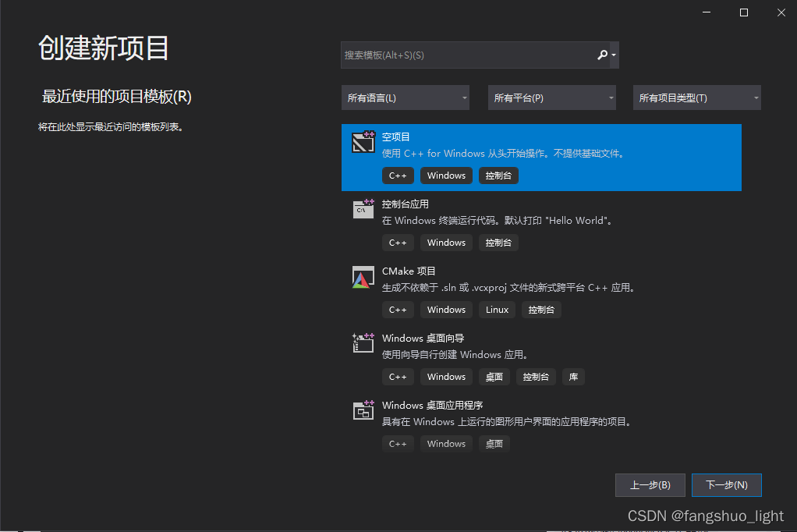Click the 最近使用的项目模板(R) heading

point(116,97)
